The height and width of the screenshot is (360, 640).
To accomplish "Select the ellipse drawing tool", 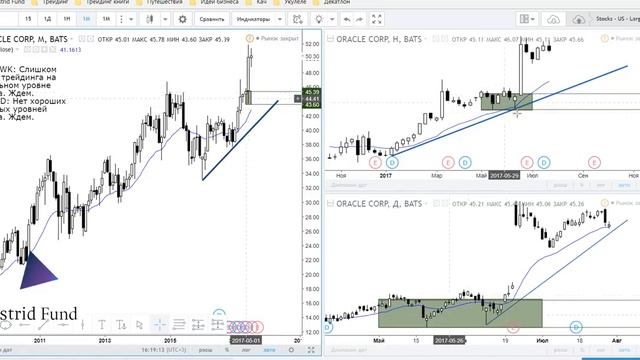I will click(x=5, y=325).
